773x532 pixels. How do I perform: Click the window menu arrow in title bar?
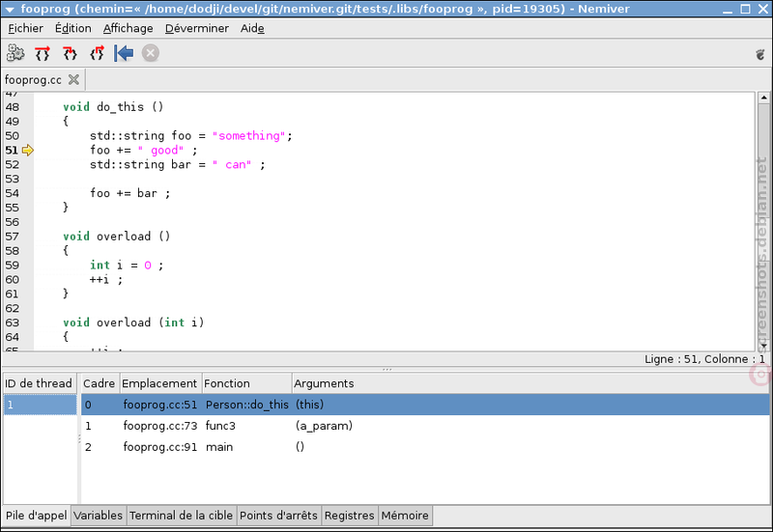coord(10,9)
